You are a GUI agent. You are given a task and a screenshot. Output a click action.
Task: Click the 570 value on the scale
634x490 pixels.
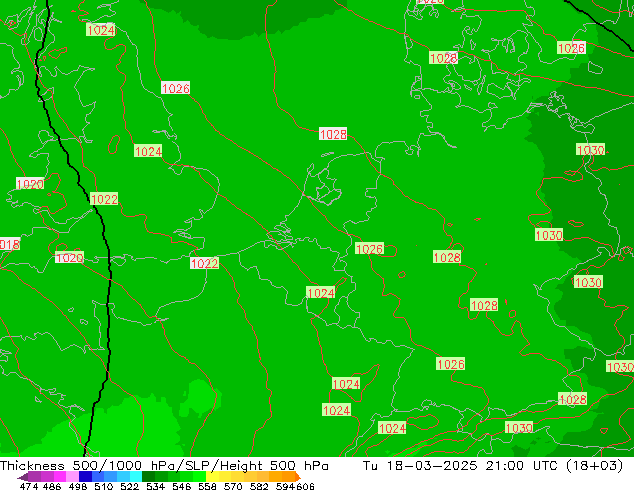click(232, 486)
